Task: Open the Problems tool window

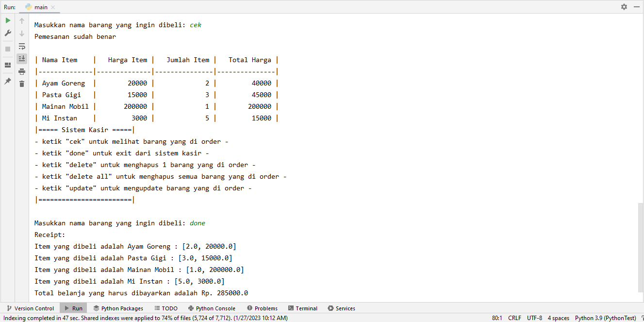Action: [x=262, y=308]
